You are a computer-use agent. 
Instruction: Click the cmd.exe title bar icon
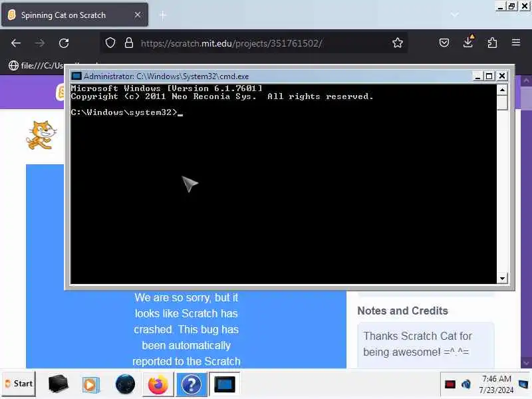[76, 76]
